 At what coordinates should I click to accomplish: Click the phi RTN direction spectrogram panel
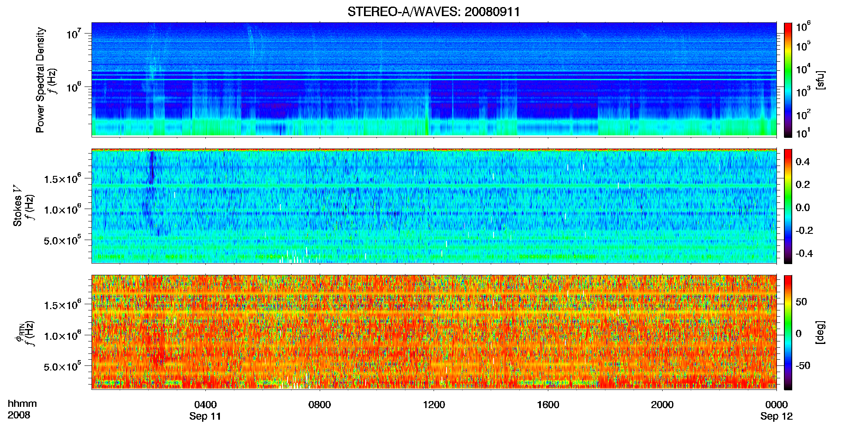pos(434,332)
